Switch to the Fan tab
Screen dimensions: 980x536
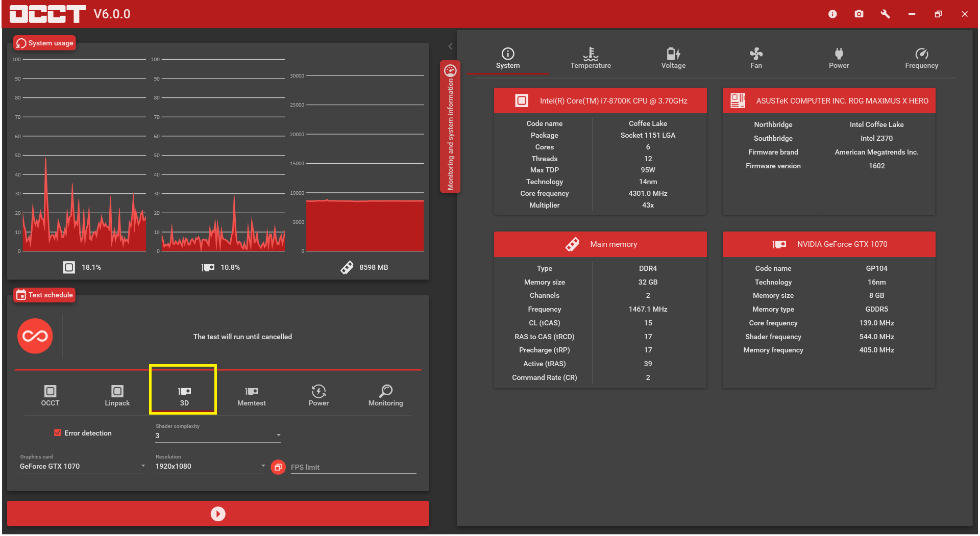click(x=756, y=59)
